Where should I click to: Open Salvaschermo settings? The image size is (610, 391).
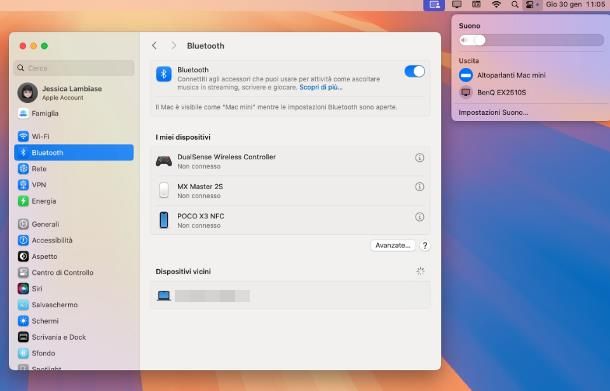(74, 305)
